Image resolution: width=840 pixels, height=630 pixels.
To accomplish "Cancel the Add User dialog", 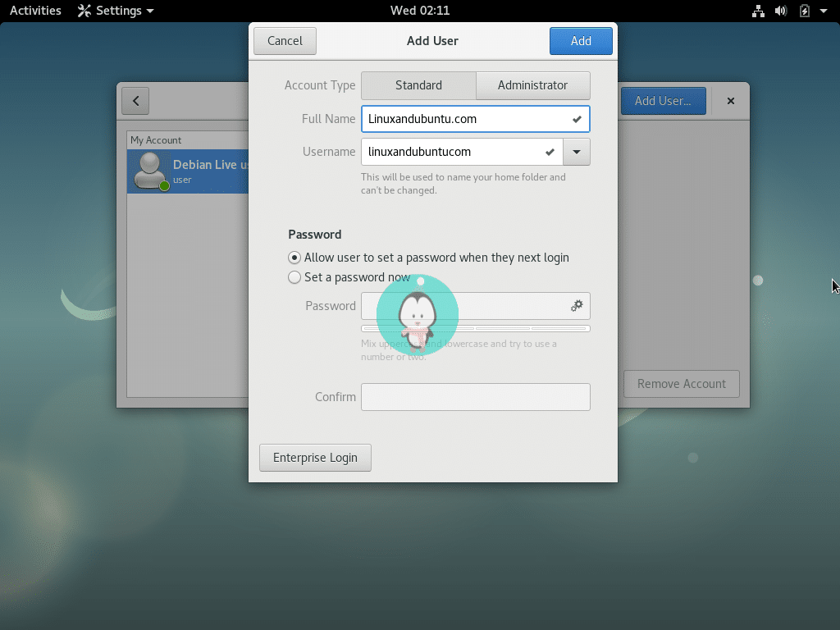I will coord(285,41).
